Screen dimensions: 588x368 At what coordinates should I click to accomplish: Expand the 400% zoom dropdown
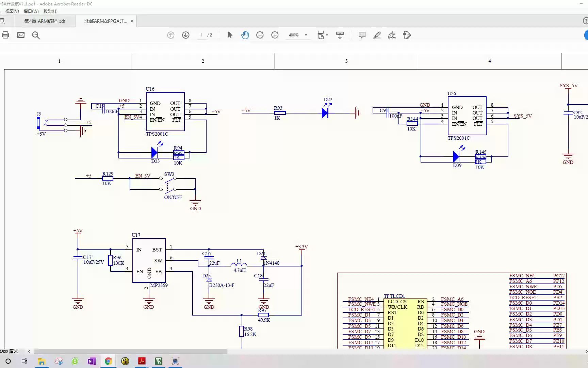click(306, 35)
